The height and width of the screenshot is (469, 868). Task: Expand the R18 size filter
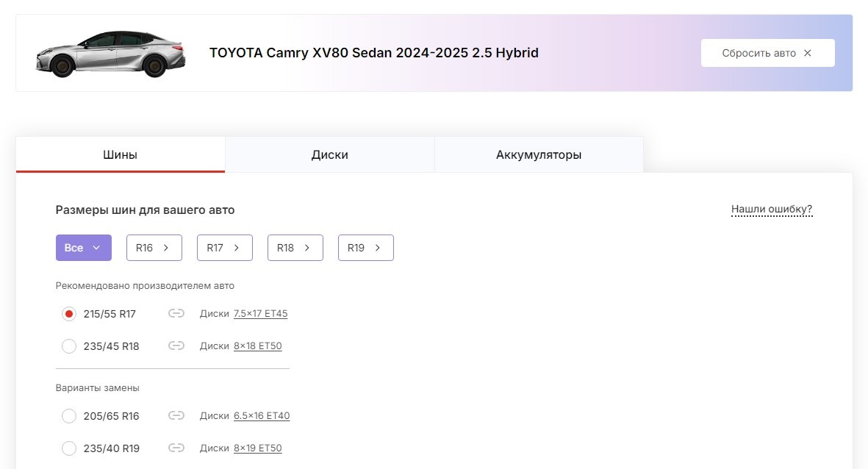[295, 248]
